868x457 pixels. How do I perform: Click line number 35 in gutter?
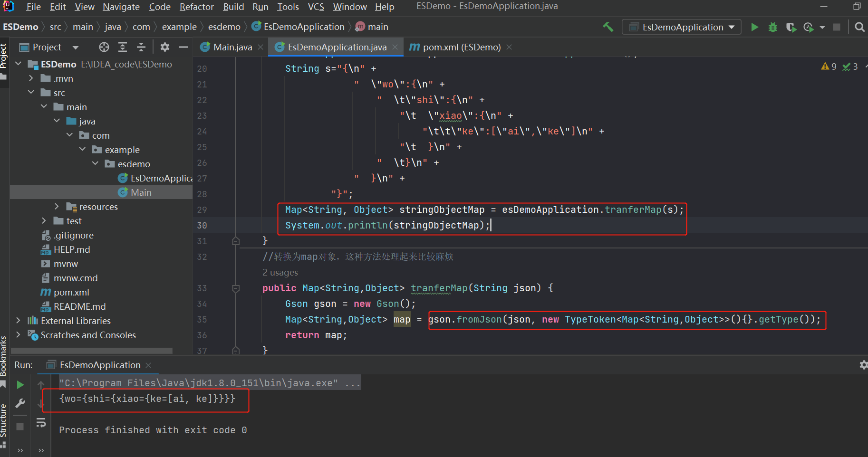tap(202, 319)
